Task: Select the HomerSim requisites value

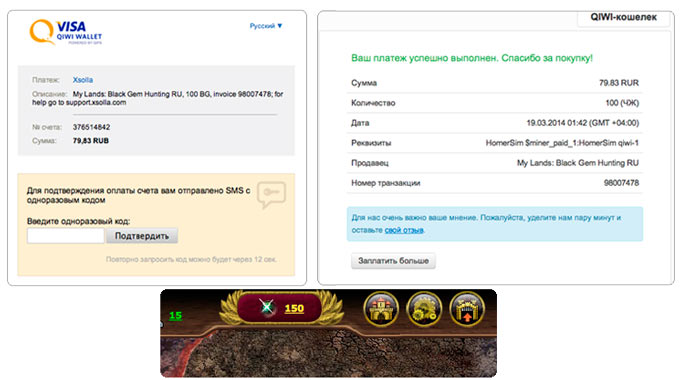Action: (562, 143)
